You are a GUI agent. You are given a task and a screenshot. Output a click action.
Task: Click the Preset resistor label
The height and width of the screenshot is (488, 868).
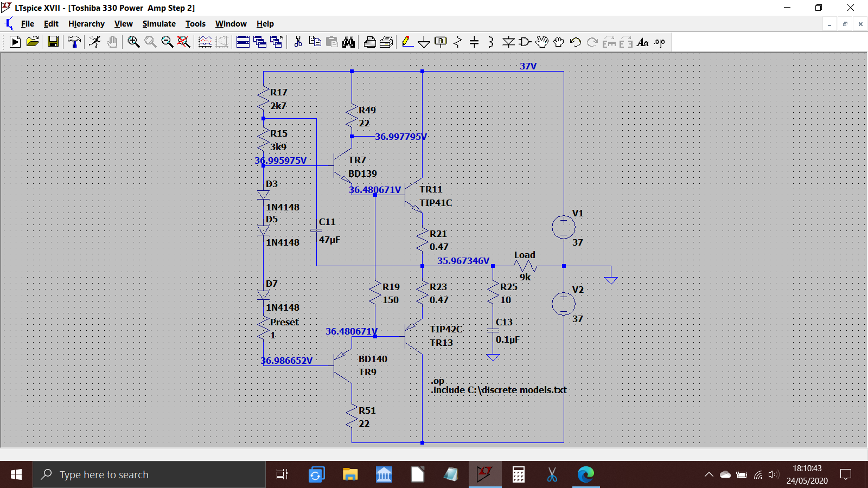(284, 322)
